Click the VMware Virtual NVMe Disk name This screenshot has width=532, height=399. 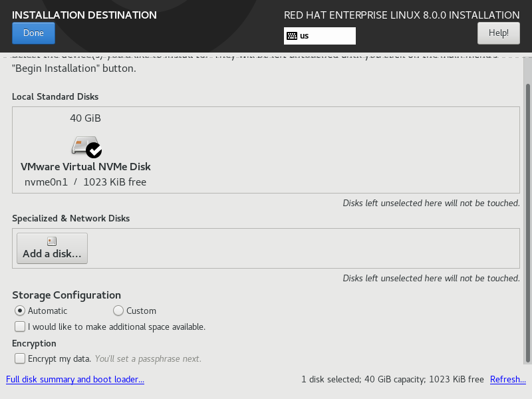tap(86, 167)
